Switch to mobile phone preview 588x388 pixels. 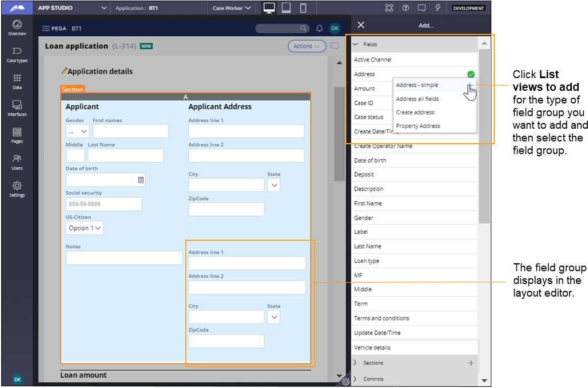[x=303, y=8]
